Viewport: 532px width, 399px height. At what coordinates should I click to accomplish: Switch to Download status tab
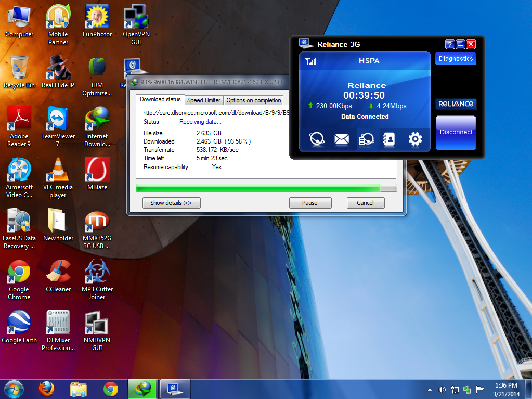point(160,99)
